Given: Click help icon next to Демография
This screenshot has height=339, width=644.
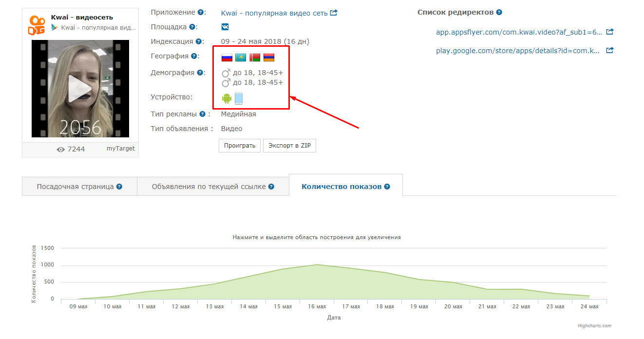Looking at the screenshot, I should [x=199, y=73].
